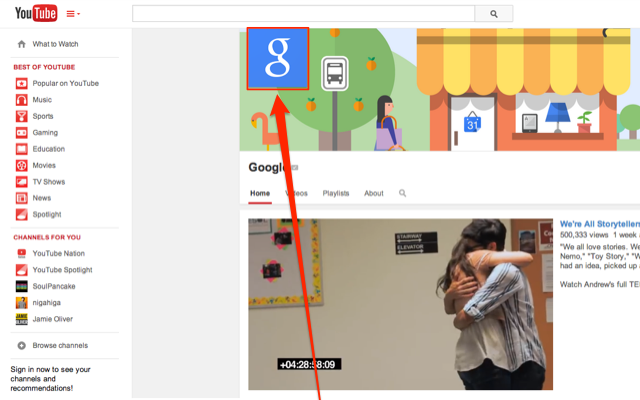Viewport: 640px width, 400px height.
Task: Click the Sports icon
Action: (x=22, y=116)
